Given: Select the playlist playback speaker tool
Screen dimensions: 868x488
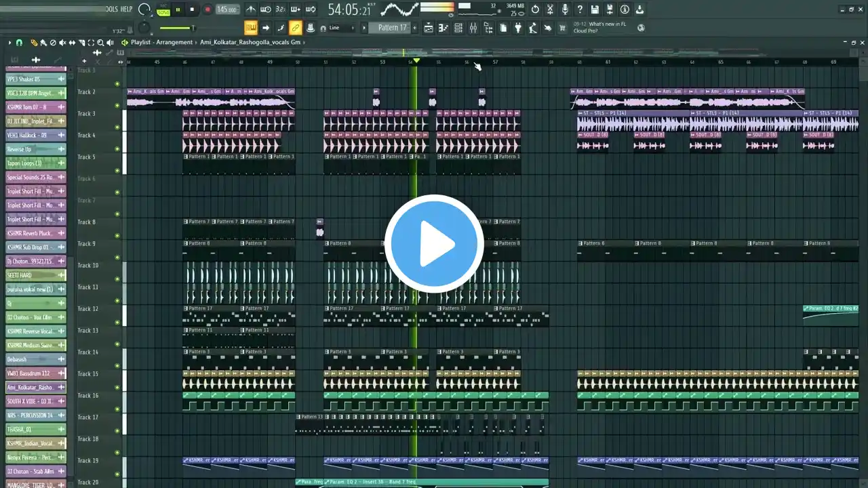Looking at the screenshot, I should pyautogui.click(x=110, y=43).
